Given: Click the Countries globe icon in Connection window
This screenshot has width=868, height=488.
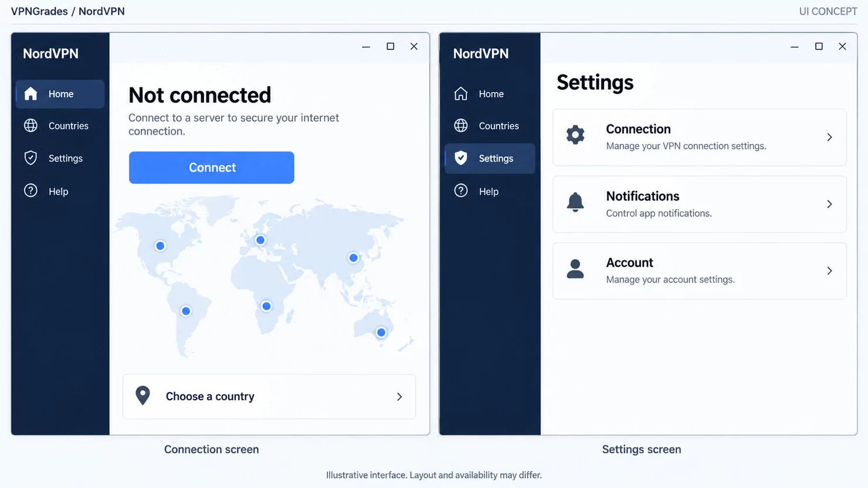Looking at the screenshot, I should coord(30,126).
